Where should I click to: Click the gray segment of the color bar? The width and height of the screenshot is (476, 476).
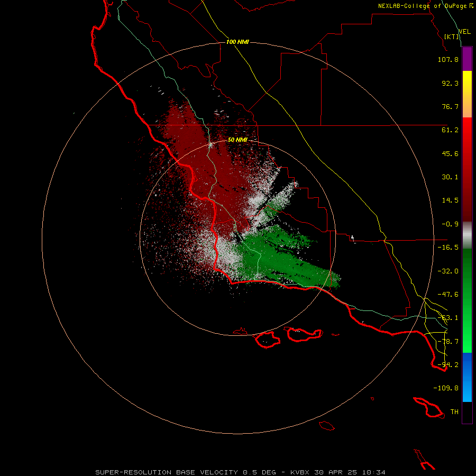467,235
